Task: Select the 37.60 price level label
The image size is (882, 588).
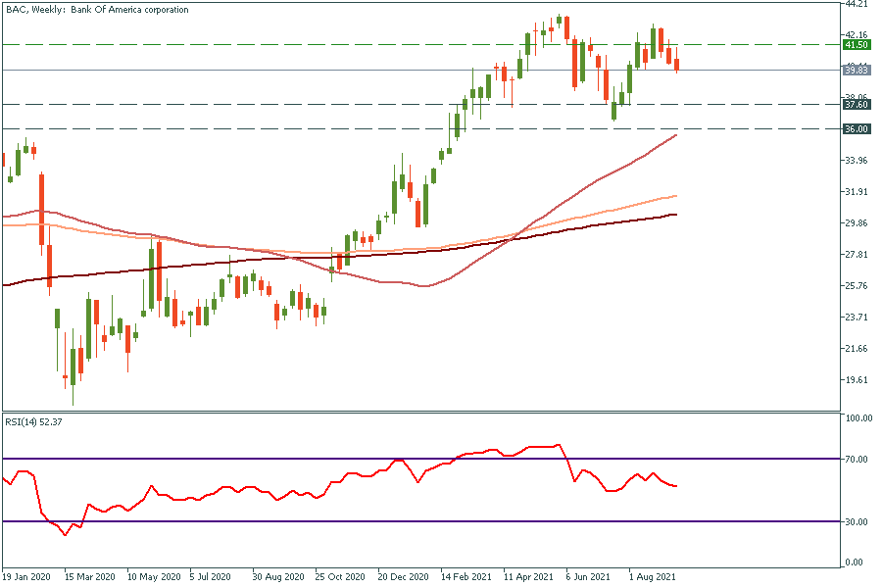Action: point(857,105)
